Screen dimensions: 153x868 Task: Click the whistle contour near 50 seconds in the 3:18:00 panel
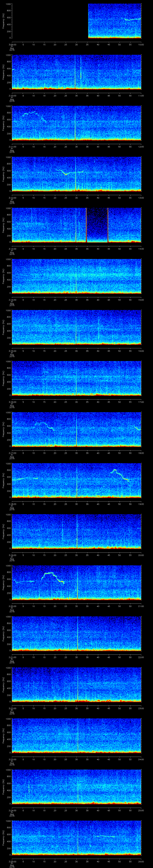coord(120,475)
